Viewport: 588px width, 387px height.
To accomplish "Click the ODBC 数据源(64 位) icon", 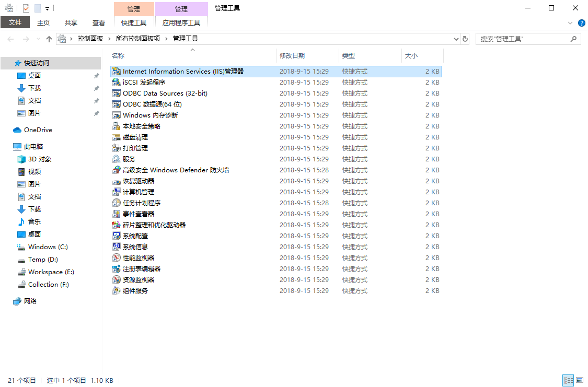I will [117, 104].
